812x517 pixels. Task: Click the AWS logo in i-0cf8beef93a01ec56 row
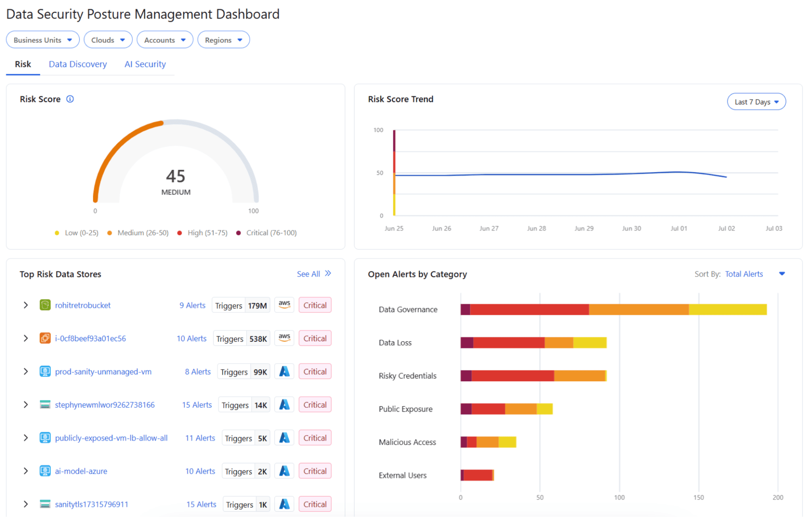pos(284,338)
